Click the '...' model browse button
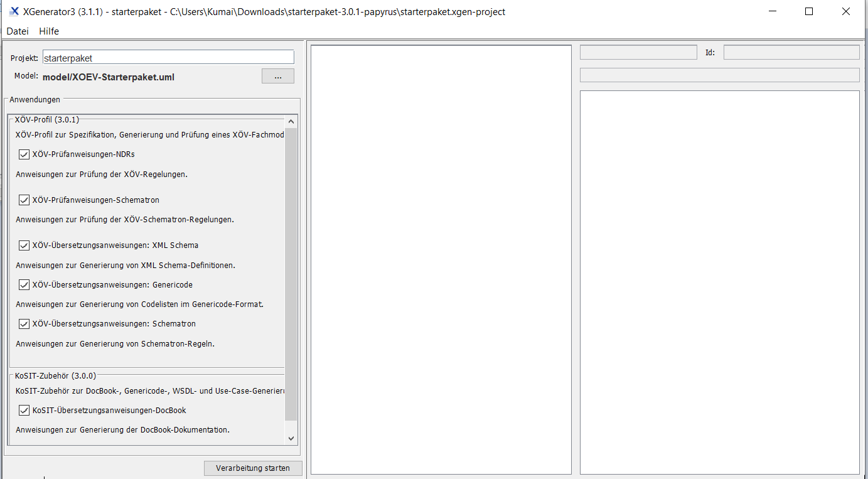The width and height of the screenshot is (868, 479). point(278,77)
